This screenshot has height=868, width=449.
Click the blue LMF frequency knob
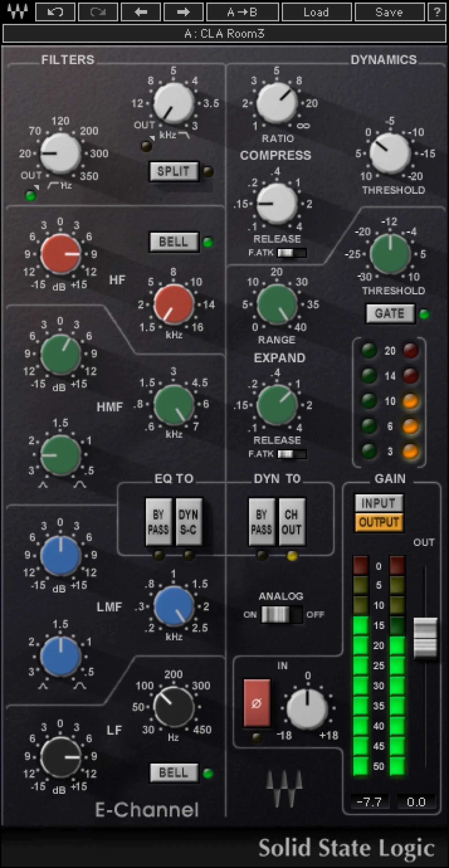coord(174,606)
